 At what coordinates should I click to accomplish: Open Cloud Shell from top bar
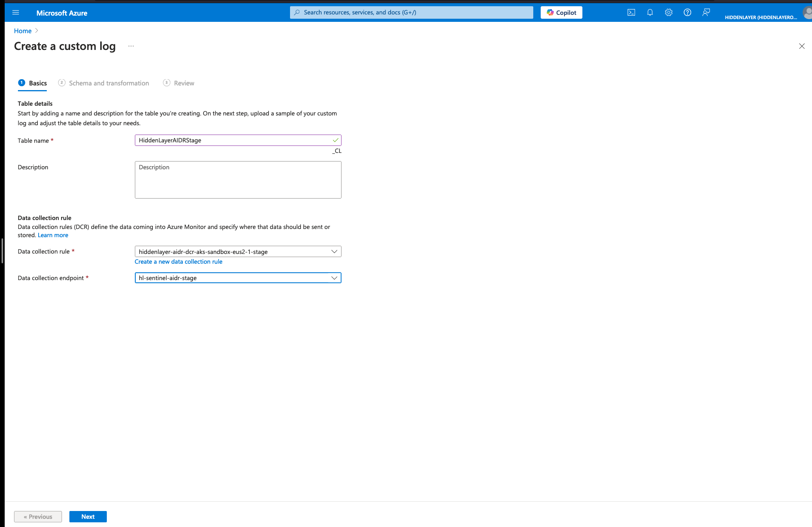(631, 12)
